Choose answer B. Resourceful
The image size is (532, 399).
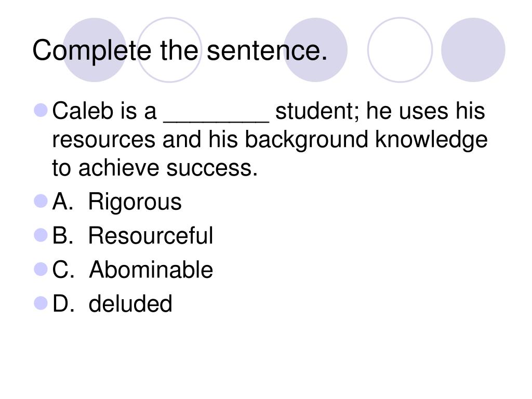click(132, 235)
